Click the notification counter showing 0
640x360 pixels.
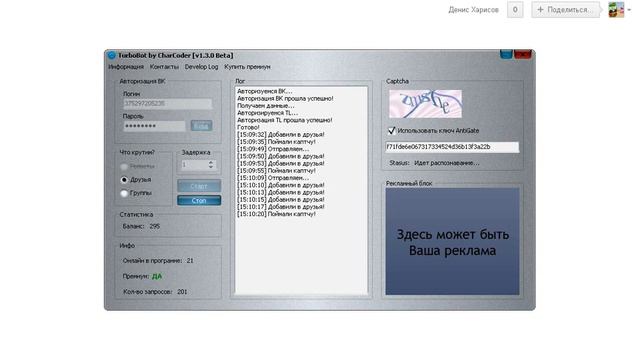tap(515, 9)
